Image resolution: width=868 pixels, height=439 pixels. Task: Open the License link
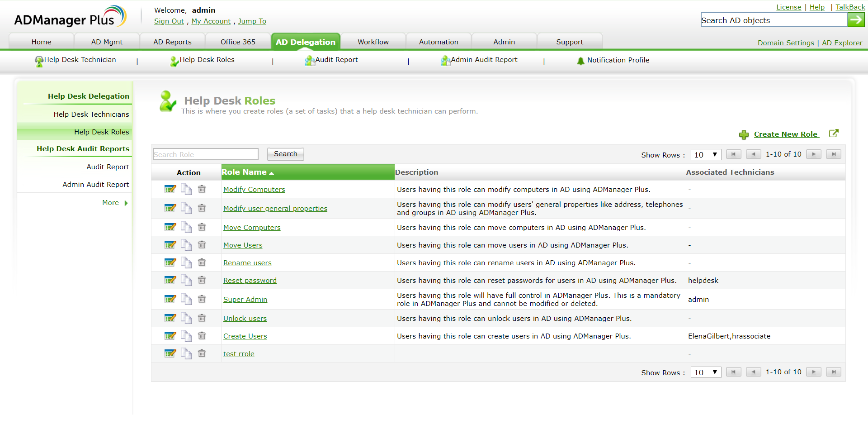(x=788, y=7)
